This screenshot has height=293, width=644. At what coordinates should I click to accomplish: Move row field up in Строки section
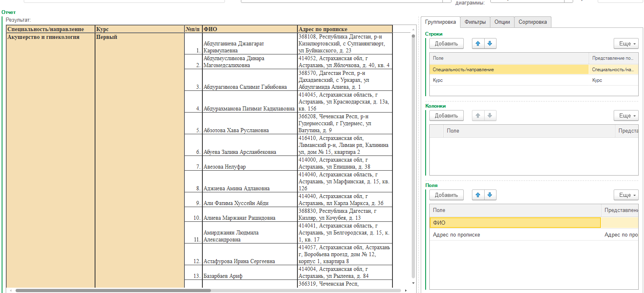point(478,43)
